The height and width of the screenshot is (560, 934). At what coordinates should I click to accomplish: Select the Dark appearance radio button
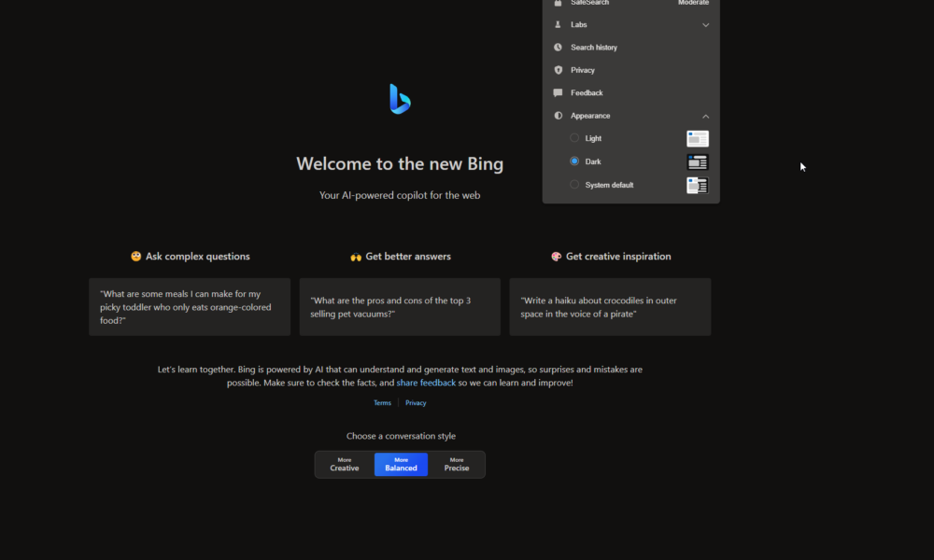pyautogui.click(x=574, y=161)
